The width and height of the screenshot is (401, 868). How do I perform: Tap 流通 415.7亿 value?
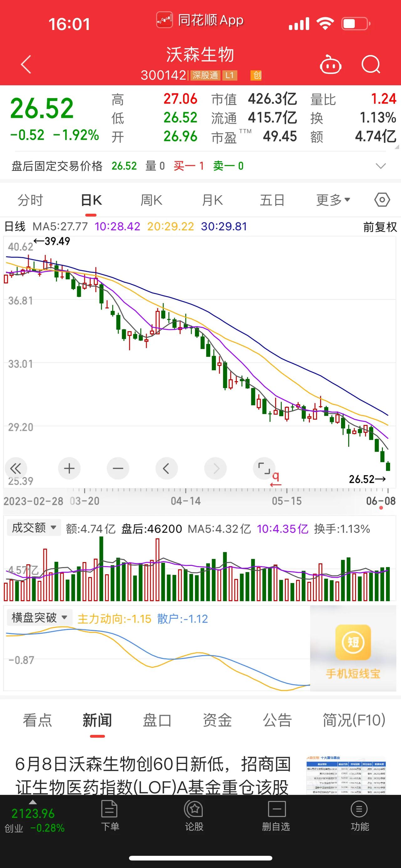click(272, 118)
